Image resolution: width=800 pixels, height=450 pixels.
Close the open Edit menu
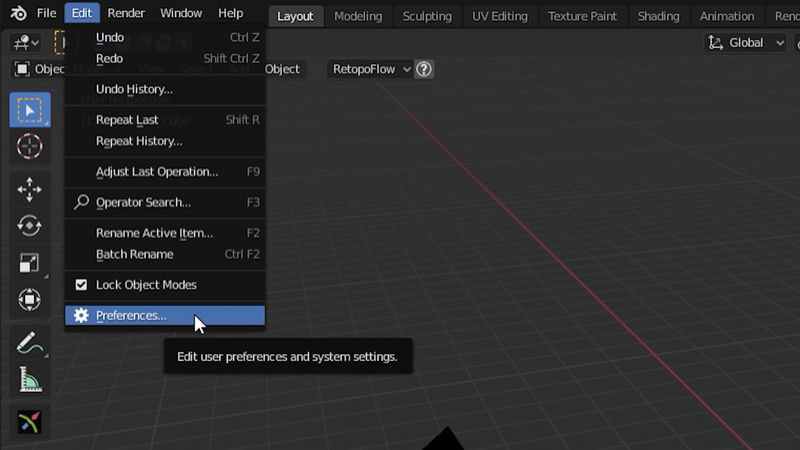82,13
